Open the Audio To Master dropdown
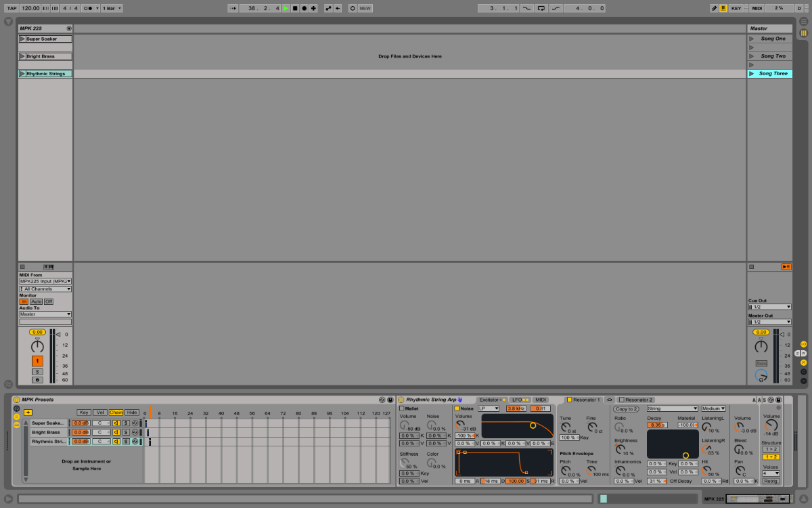This screenshot has width=812, height=508. (45, 314)
